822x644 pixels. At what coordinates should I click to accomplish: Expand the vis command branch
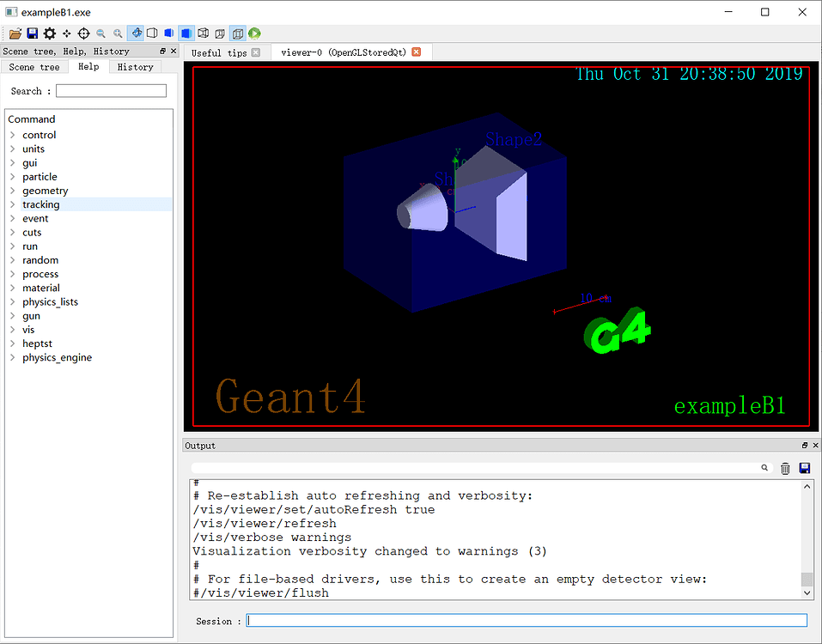click(14, 329)
